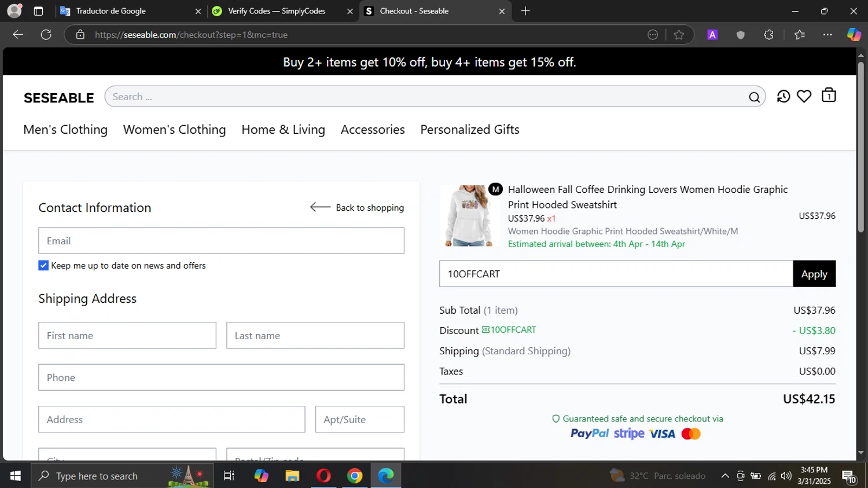The height and width of the screenshot is (488, 868).
Task: Focus the Address input field
Action: [x=172, y=419]
